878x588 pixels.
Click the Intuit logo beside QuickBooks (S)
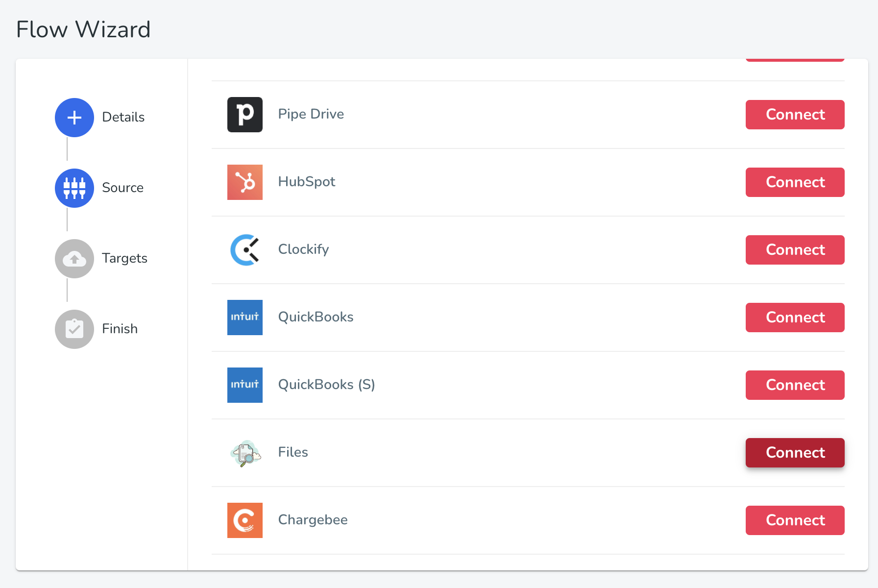245,385
